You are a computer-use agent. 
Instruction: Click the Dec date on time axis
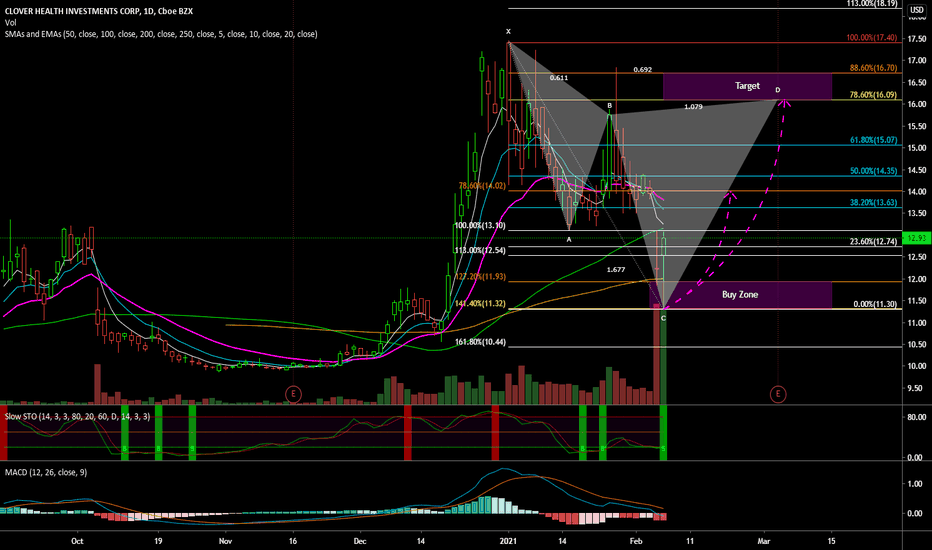point(360,541)
